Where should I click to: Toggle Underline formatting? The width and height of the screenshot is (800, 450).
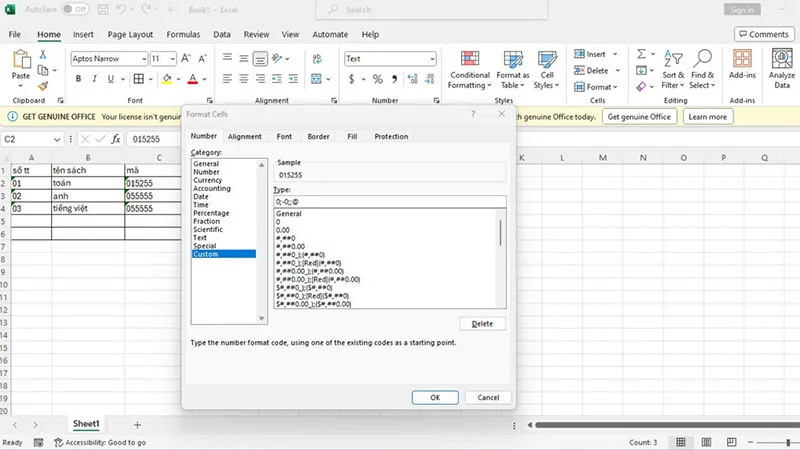[111, 79]
